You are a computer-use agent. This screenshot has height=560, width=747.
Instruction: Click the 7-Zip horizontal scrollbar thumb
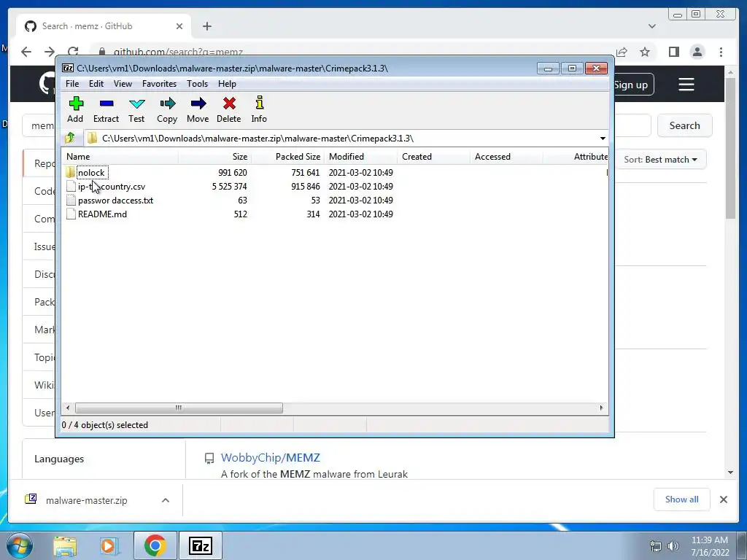[179, 408]
